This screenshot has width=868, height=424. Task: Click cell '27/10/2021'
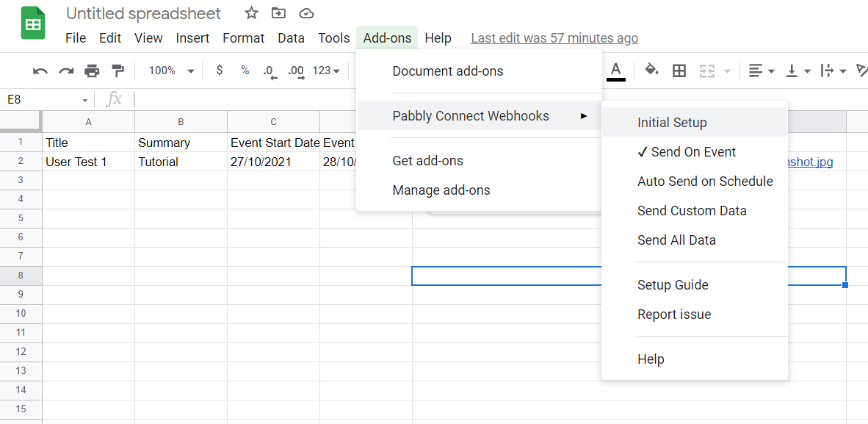click(x=273, y=161)
